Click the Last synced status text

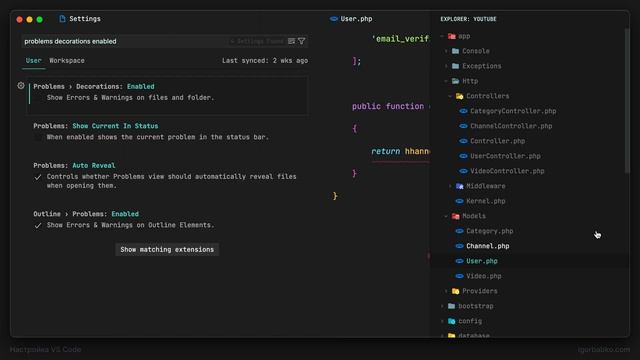coord(265,60)
